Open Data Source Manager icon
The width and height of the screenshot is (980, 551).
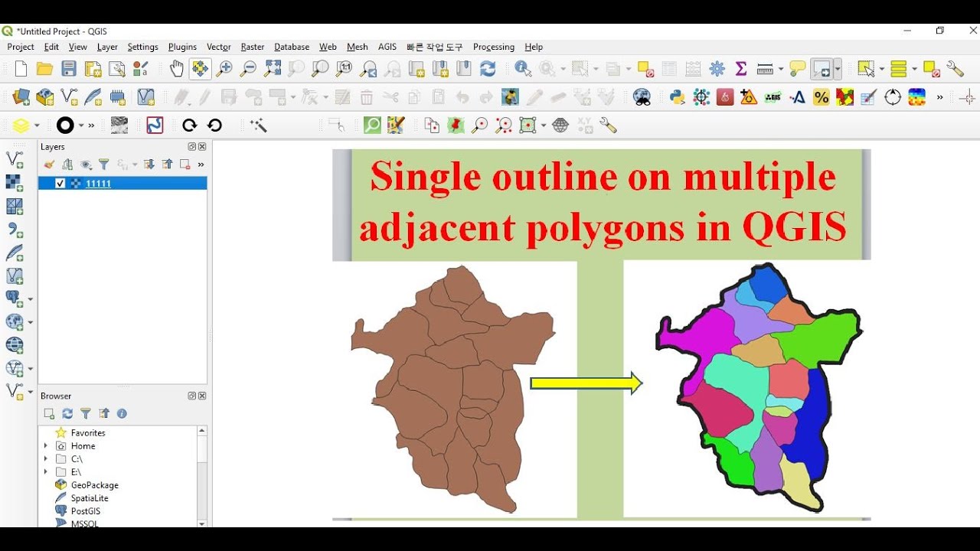pyautogui.click(x=21, y=97)
